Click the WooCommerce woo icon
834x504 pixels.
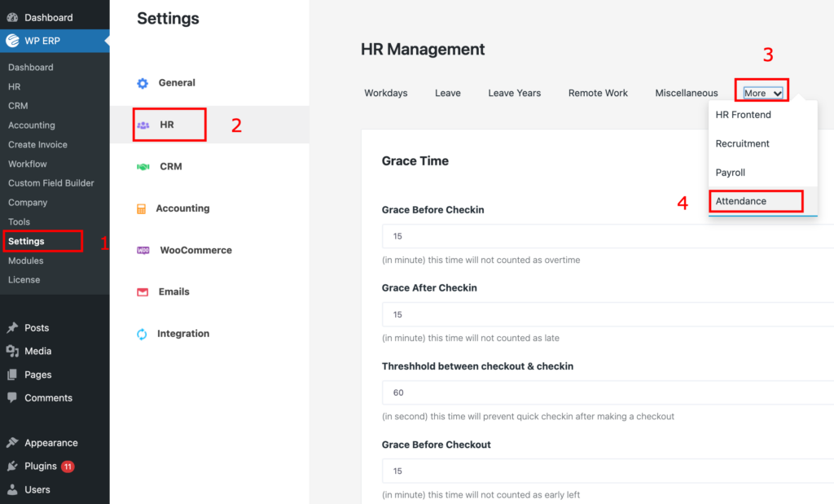143,251
